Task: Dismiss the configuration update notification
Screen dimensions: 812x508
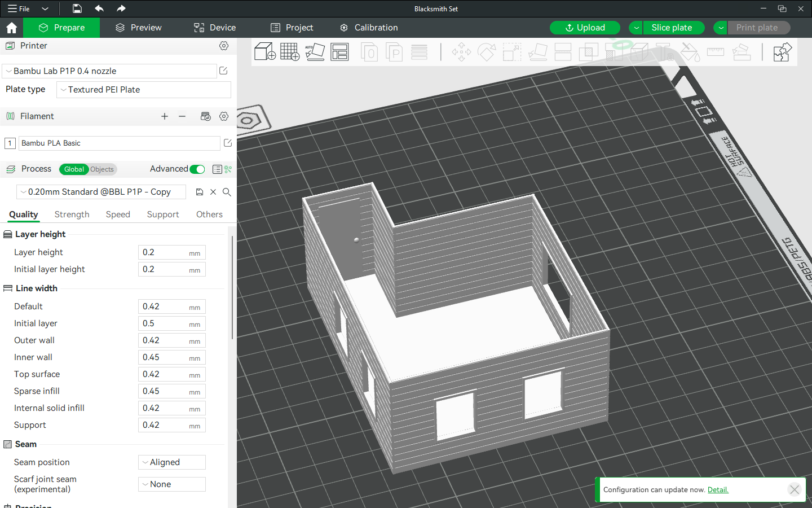Action: point(795,490)
